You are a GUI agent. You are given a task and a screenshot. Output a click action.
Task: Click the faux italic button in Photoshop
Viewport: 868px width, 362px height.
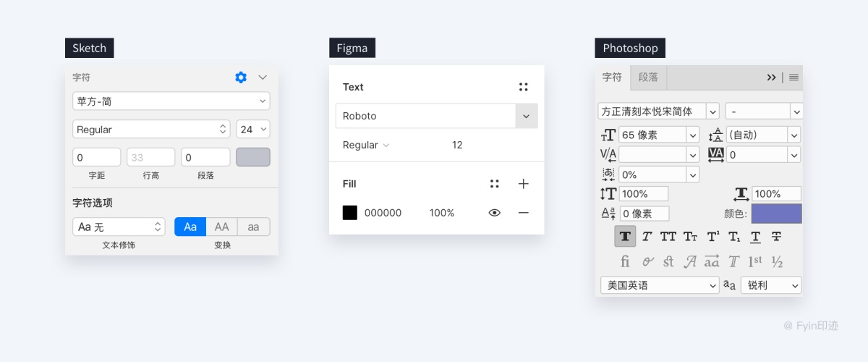tap(647, 236)
